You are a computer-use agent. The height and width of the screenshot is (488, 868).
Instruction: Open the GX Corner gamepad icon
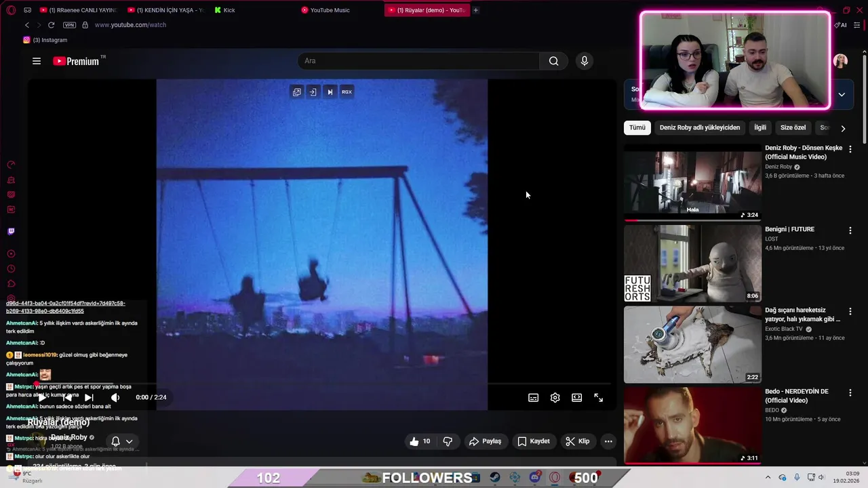tap(27, 10)
